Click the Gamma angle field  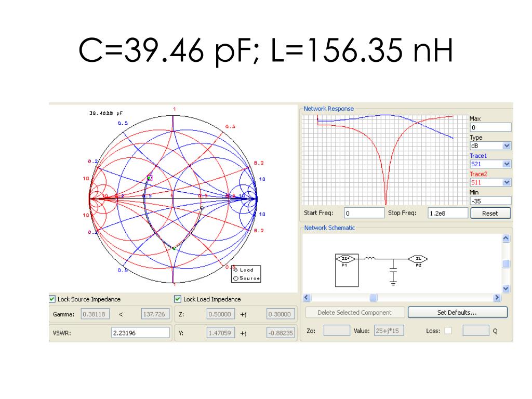155,314
